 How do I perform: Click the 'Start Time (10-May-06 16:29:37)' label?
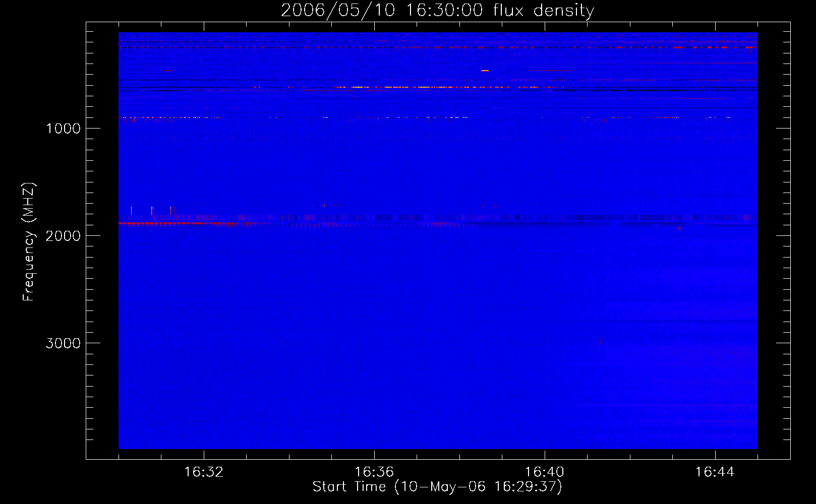tap(437, 487)
